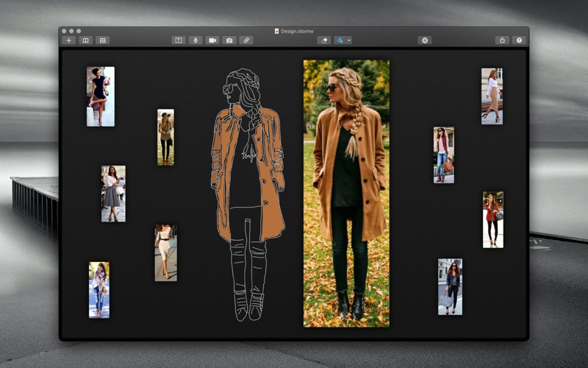Select the blue pen drawing tool
The image size is (588, 368).
click(x=340, y=40)
